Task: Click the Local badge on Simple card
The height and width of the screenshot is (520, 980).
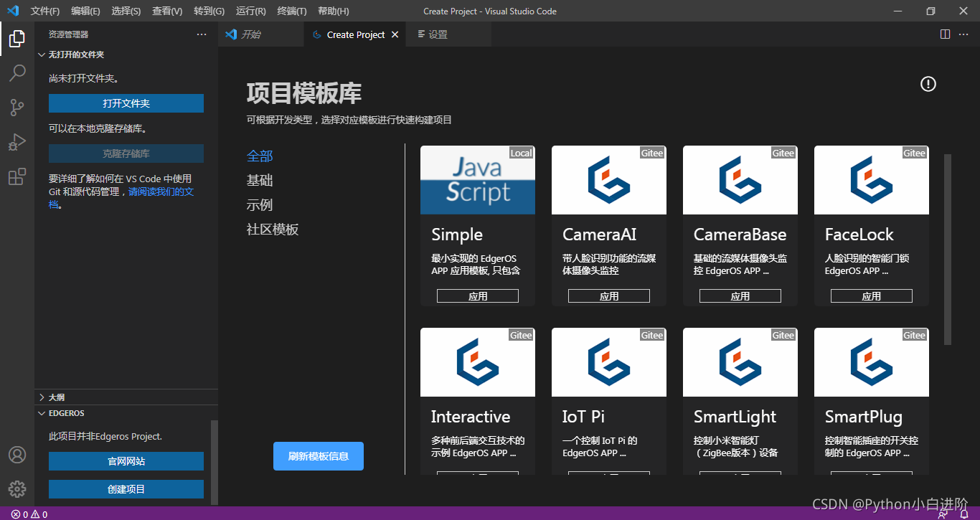Action: pos(522,153)
